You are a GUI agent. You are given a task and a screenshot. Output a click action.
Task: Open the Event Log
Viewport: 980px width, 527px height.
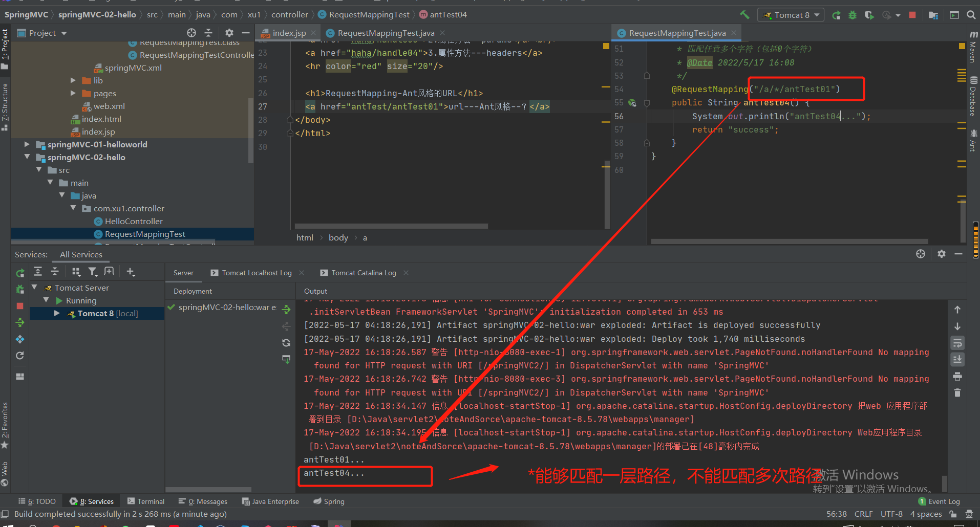[939, 501]
